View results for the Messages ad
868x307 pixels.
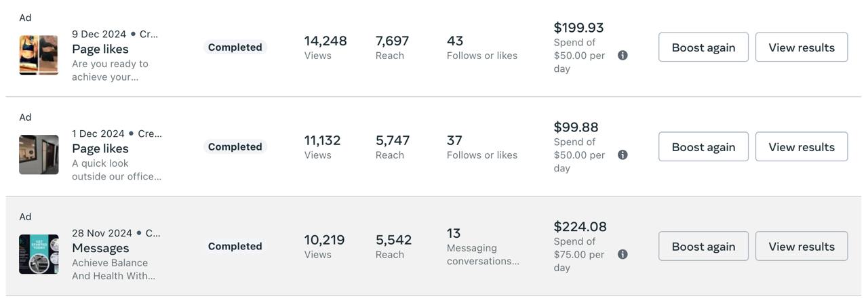802,246
